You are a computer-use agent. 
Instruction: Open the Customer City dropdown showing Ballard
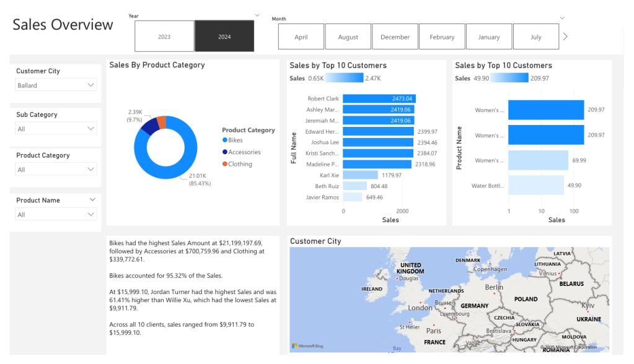(56, 85)
